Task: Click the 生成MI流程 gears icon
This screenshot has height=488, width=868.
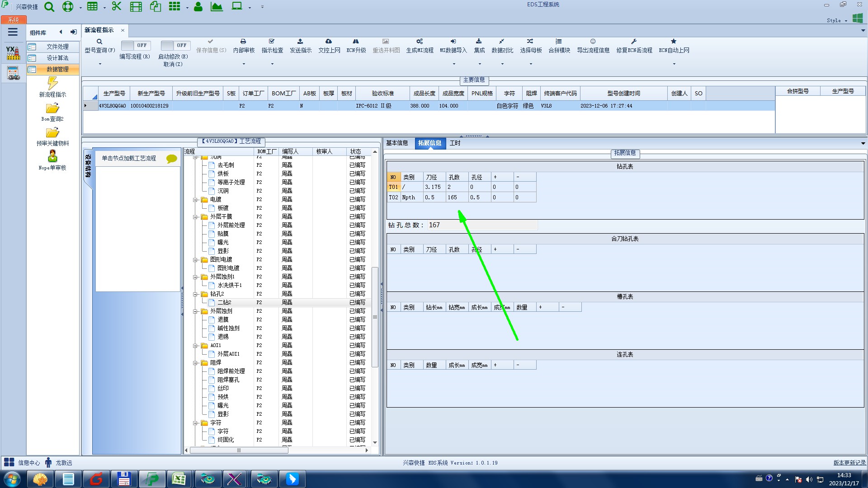Action: pyautogui.click(x=420, y=42)
